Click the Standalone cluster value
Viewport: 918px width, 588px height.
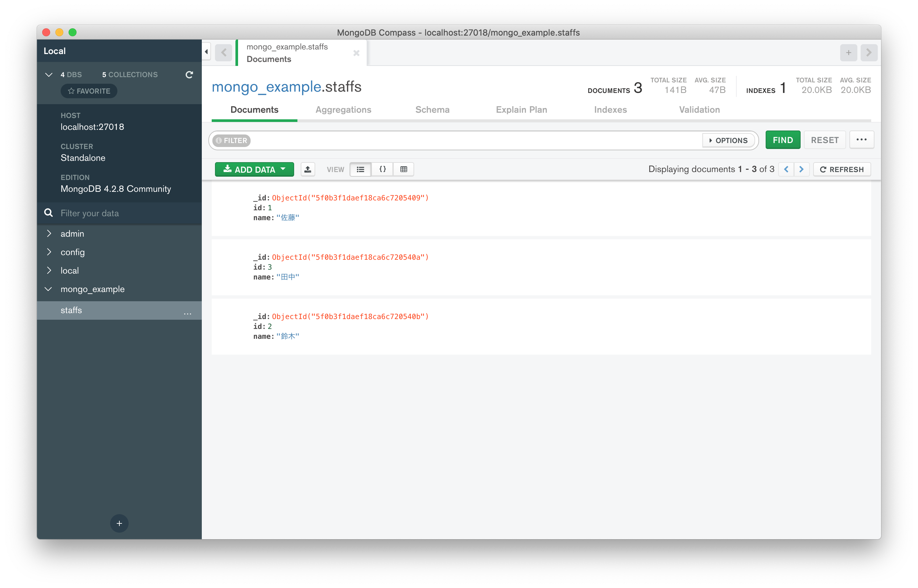pos(83,158)
